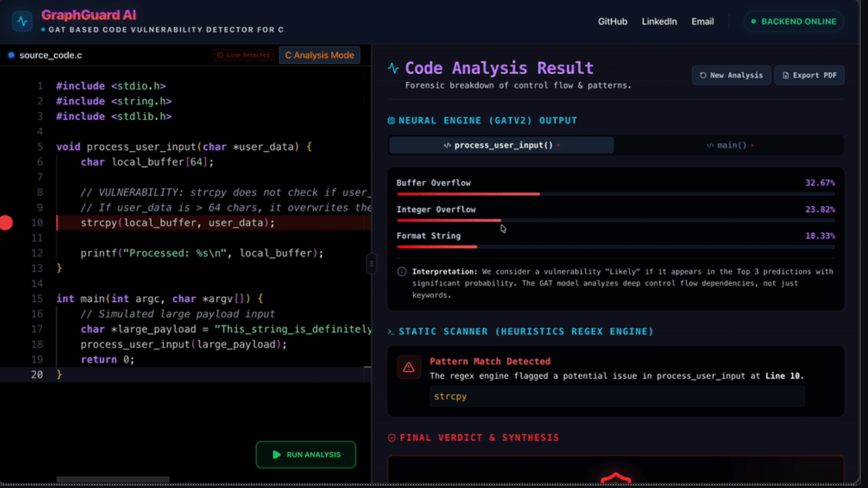Viewport: 868px width, 488px height.
Task: Click the return 0; line
Action: click(x=108, y=359)
